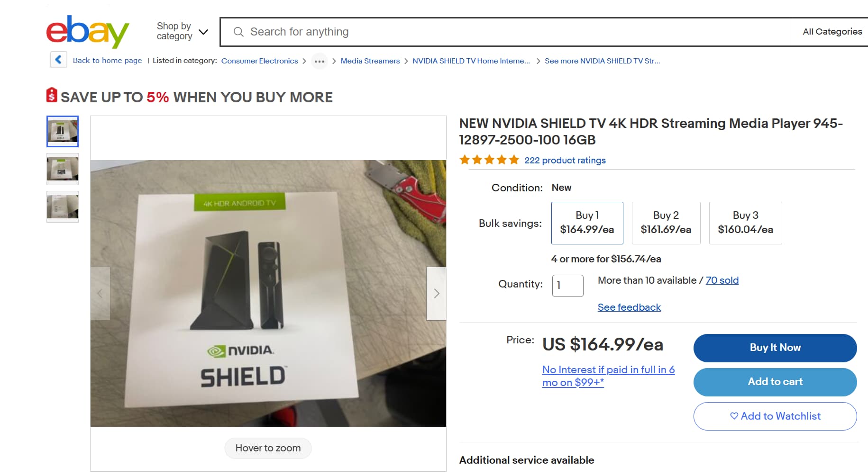Click Add to cart button
Viewport: 868px width, 476px height.
coord(775,382)
